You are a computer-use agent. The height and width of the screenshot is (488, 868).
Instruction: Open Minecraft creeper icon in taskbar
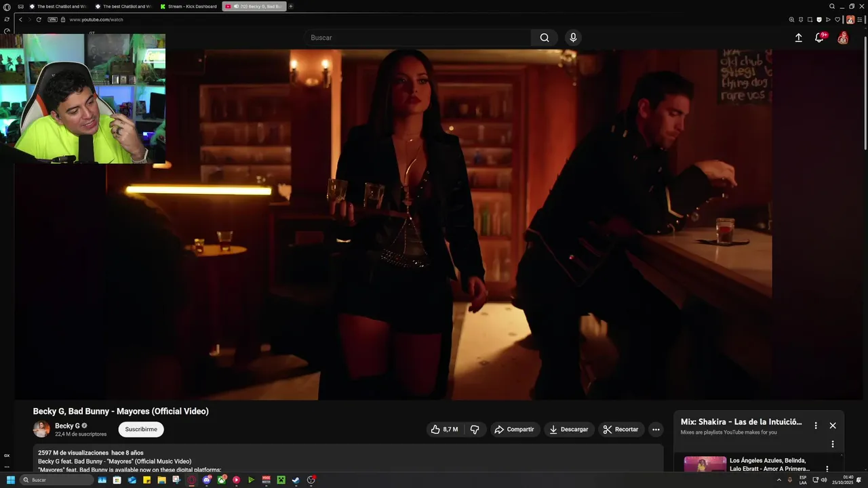point(281,480)
